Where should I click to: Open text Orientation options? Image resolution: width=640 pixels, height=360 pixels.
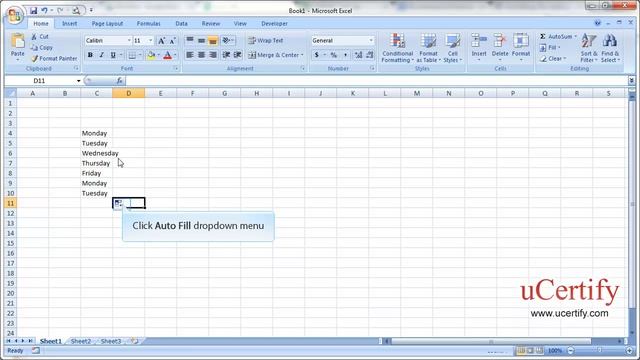[x=227, y=40]
